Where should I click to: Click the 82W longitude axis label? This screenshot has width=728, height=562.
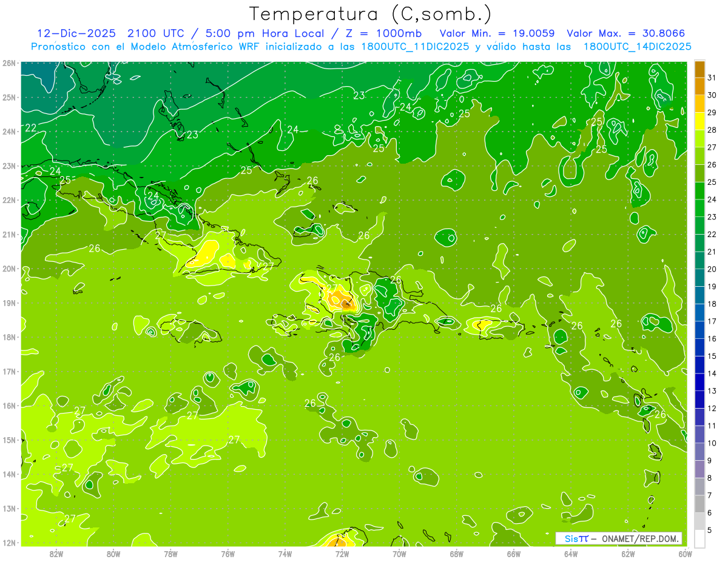coord(56,553)
